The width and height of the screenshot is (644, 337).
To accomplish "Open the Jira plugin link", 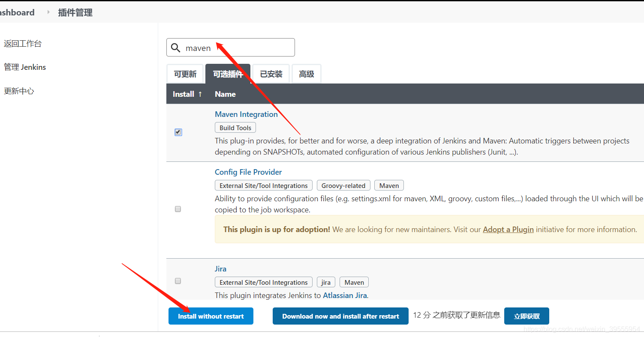I will (x=220, y=269).
